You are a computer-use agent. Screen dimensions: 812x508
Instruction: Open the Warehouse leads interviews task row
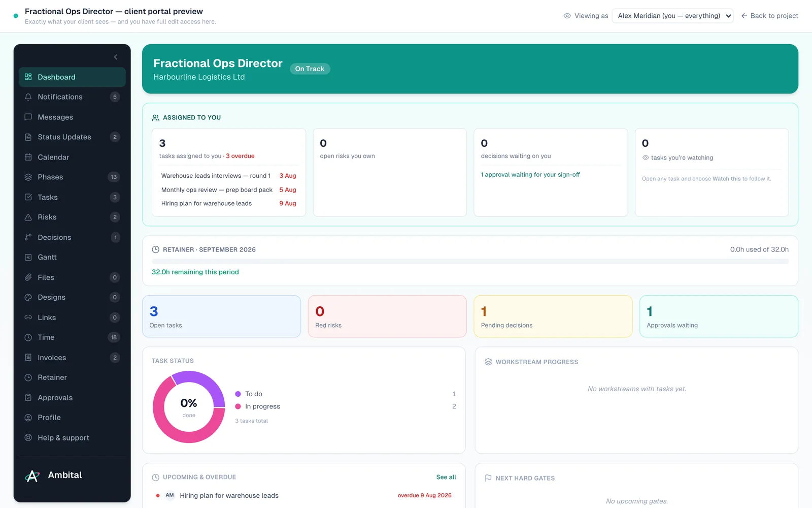point(229,176)
